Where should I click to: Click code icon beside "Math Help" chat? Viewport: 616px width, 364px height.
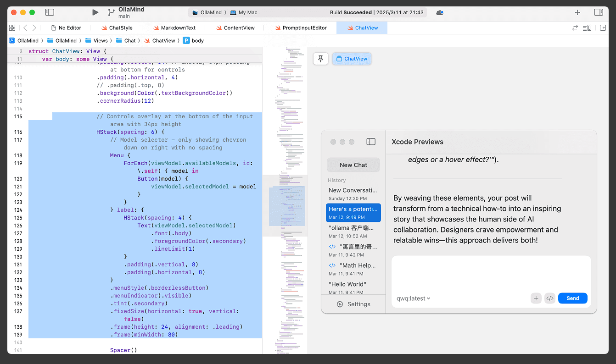pos(332,265)
